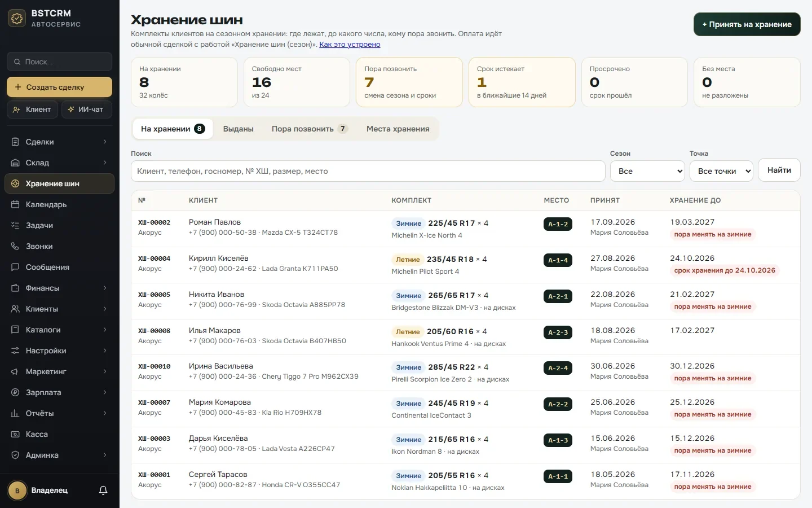Switch to the Выданы tab
The image size is (812, 508).
click(238, 129)
